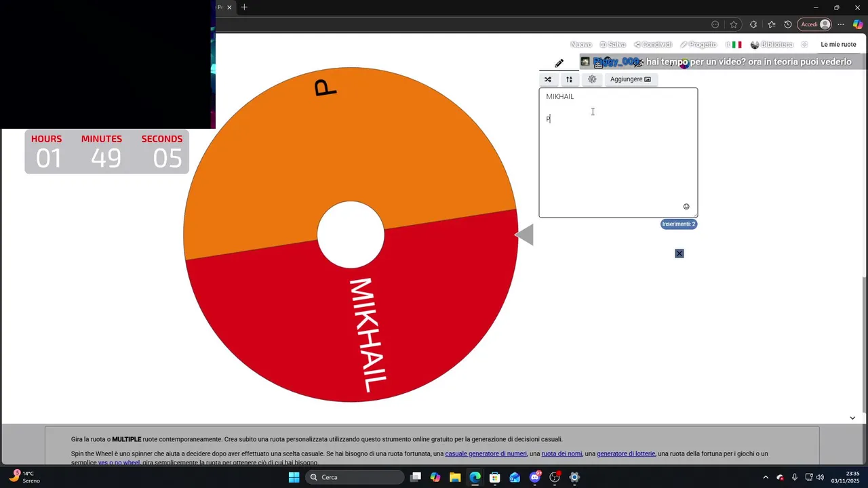Click the Inserimenti: 2 badge

tap(679, 224)
